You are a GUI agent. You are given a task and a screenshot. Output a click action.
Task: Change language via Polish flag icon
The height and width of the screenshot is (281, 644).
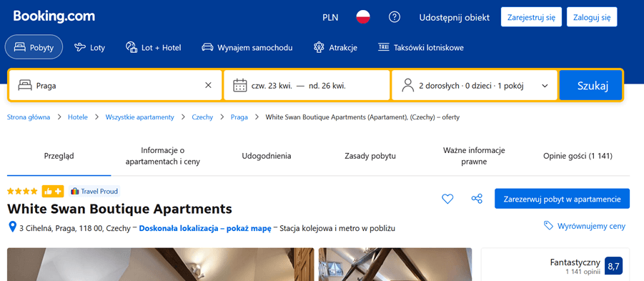(363, 17)
